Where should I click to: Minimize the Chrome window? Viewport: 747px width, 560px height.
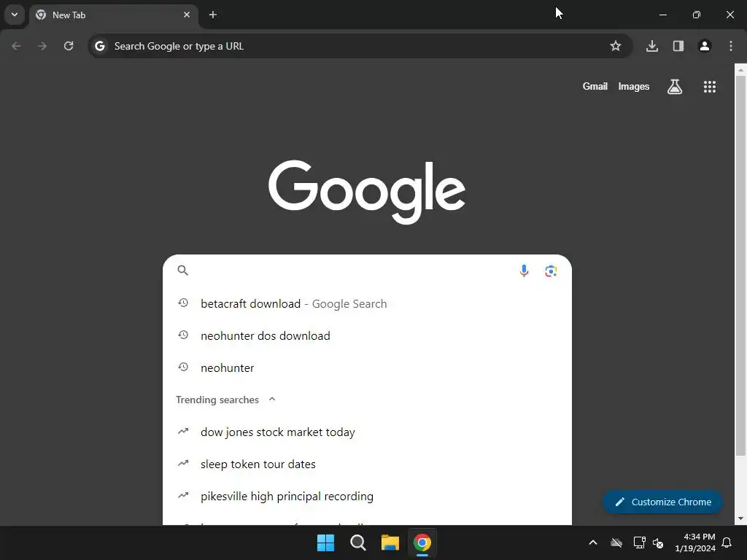[x=662, y=15]
